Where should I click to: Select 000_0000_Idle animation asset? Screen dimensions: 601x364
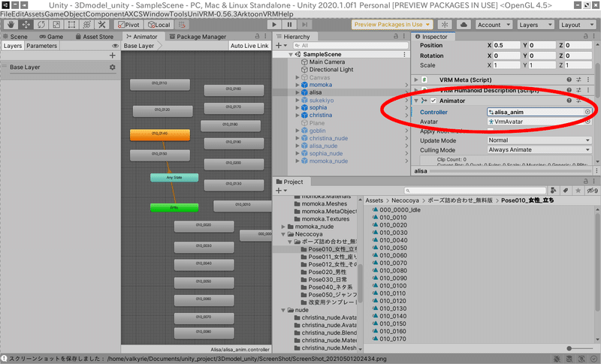pos(400,209)
